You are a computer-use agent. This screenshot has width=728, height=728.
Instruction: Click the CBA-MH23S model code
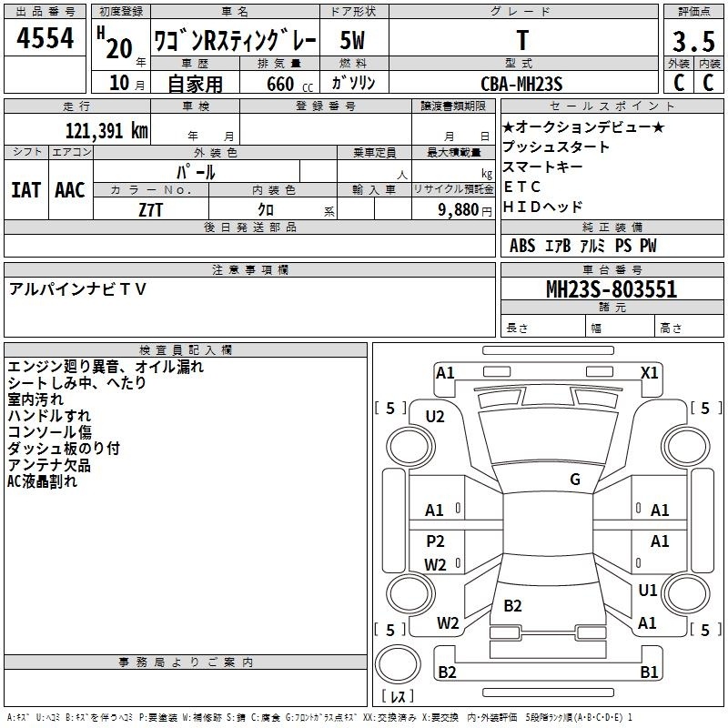pyautogui.click(x=521, y=84)
